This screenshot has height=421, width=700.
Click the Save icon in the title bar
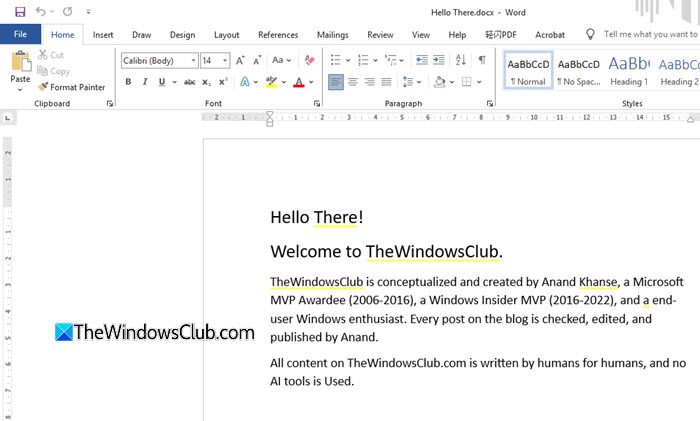(x=20, y=12)
